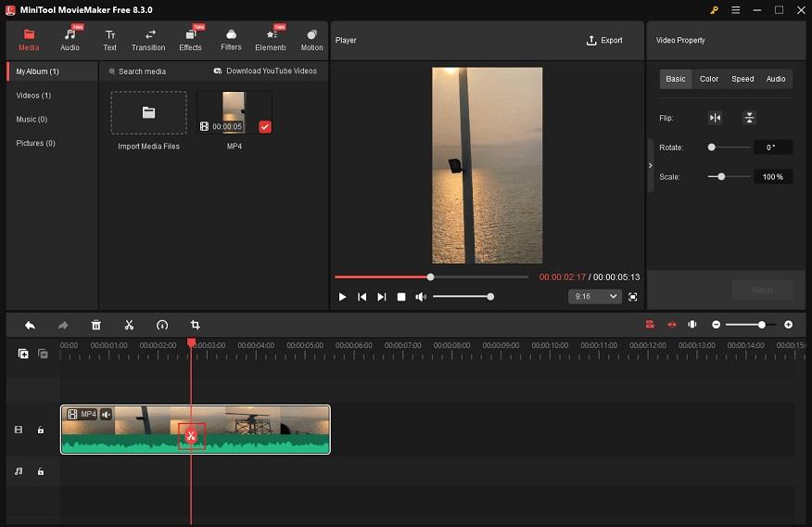Open the Color tab in Video Property
Image resolution: width=812 pixels, height=527 pixels.
(x=709, y=79)
